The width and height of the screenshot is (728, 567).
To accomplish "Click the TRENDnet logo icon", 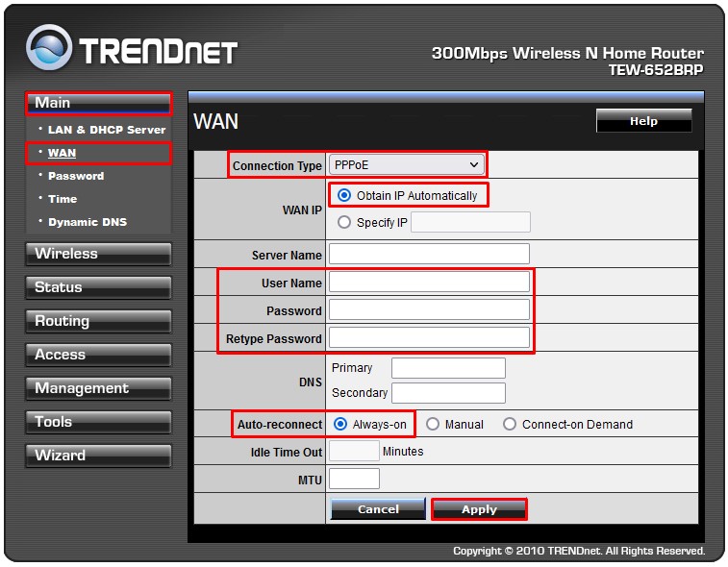I will (x=48, y=49).
